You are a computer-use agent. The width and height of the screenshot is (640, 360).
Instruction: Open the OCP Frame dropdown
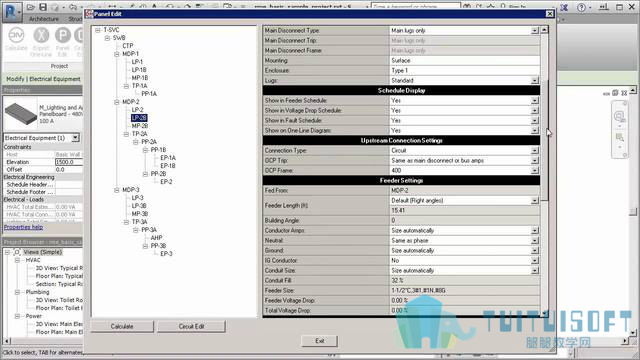pos(535,171)
